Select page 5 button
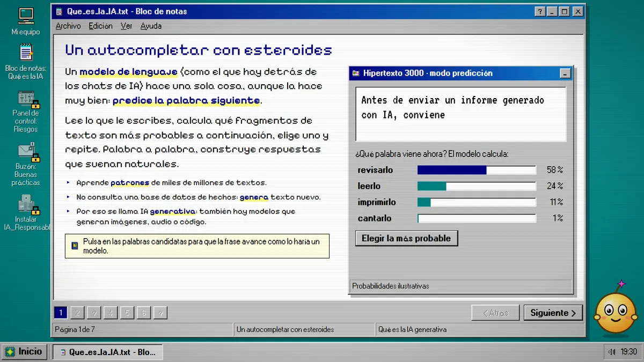 [x=127, y=313]
